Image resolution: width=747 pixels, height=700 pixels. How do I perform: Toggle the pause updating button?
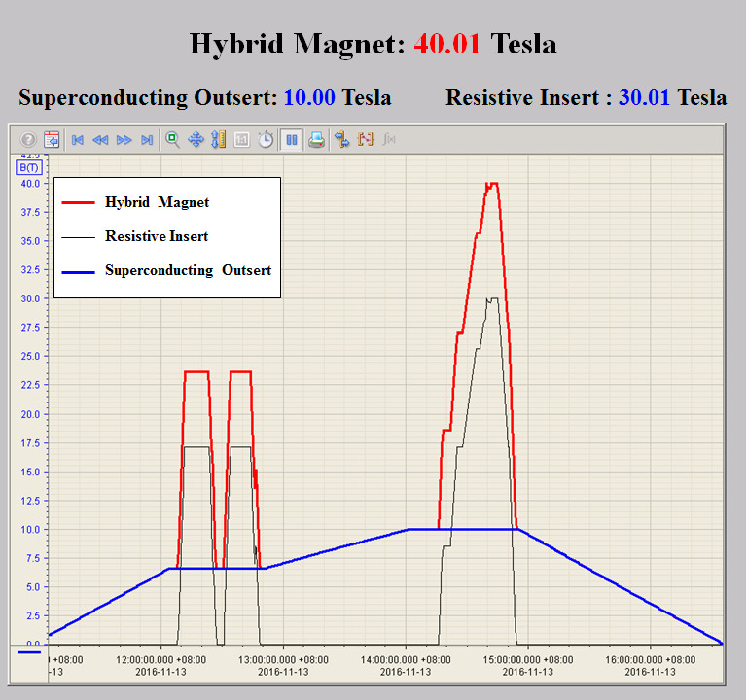(291, 140)
